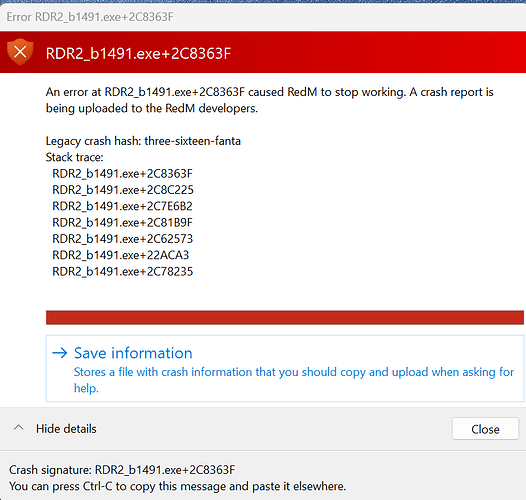
Task: Click stack trace entry RDR2_b1491.exe+2C78235
Action: coord(123,271)
